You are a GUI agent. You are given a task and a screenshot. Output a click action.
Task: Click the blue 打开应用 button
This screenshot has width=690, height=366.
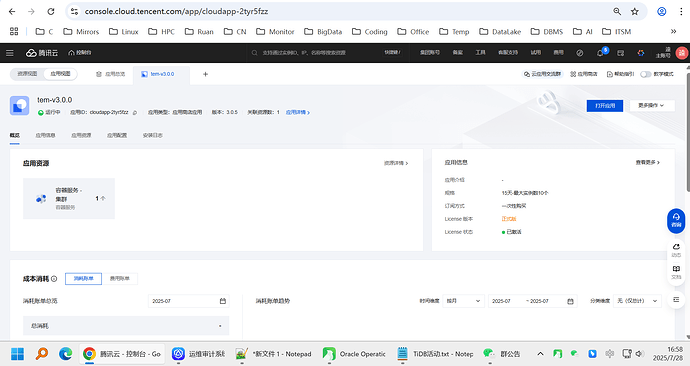[x=605, y=106]
